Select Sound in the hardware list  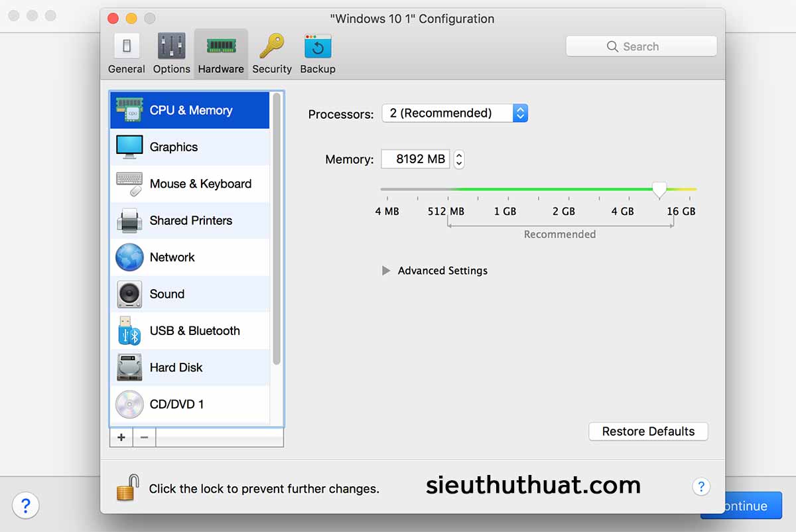190,294
